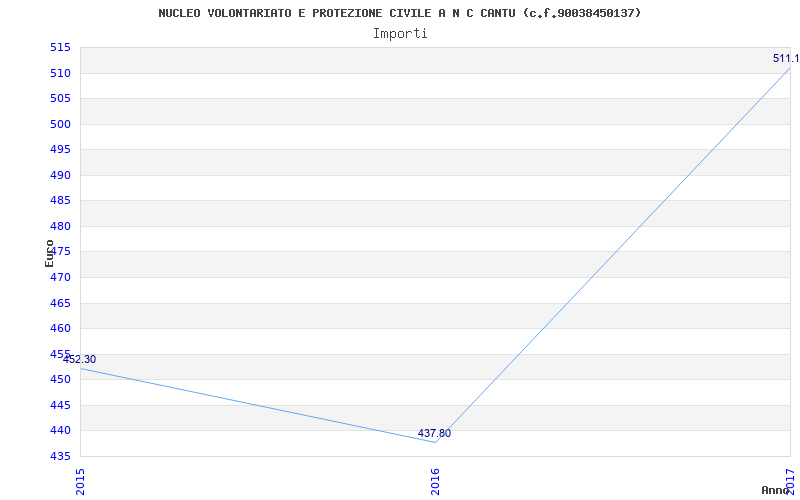Click the 510 y-axis tick label

click(x=60, y=73)
